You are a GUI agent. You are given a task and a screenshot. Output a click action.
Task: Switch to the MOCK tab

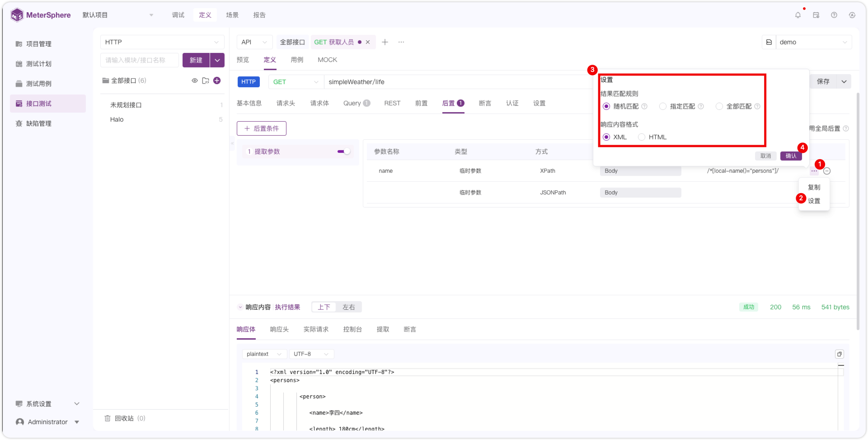(x=327, y=60)
